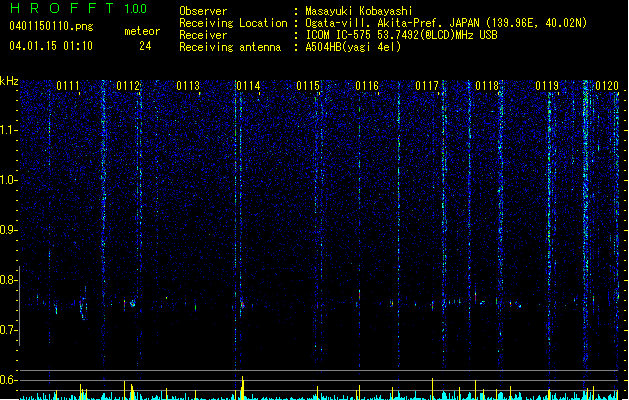
Task: Click the 0.7 frequency axis label
Action: click(8, 330)
